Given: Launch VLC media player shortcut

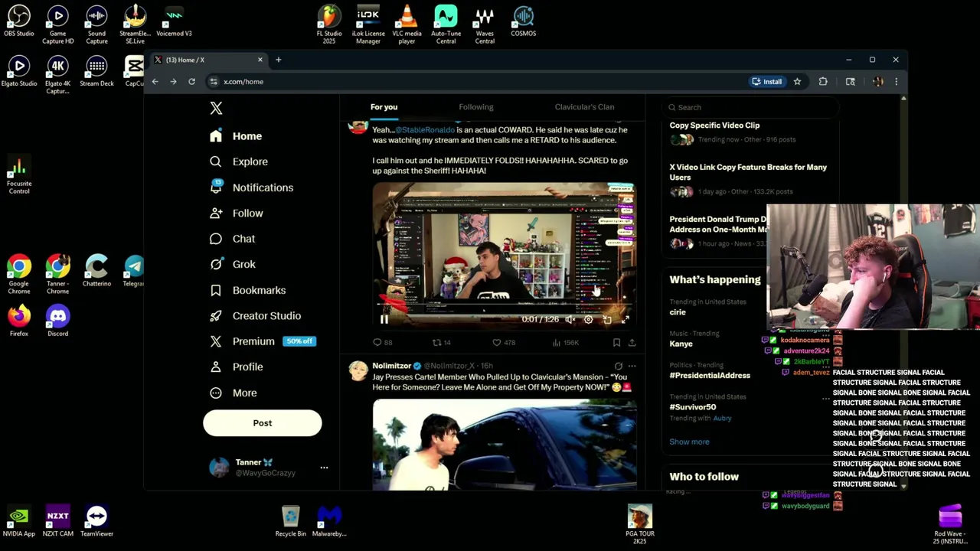Looking at the screenshot, I should [407, 24].
